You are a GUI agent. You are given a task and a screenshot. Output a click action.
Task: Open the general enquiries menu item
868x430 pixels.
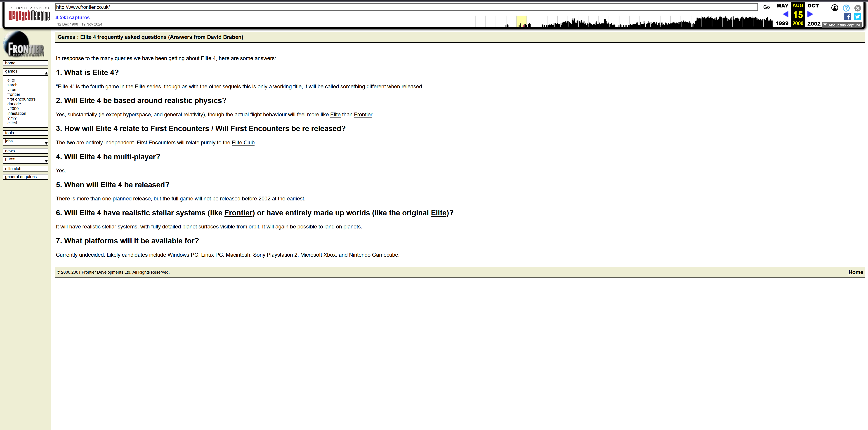coord(26,177)
